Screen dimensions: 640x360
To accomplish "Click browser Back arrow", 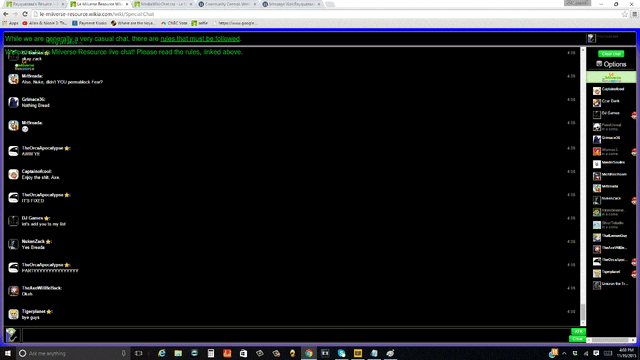I will pyautogui.click(x=6, y=14).
